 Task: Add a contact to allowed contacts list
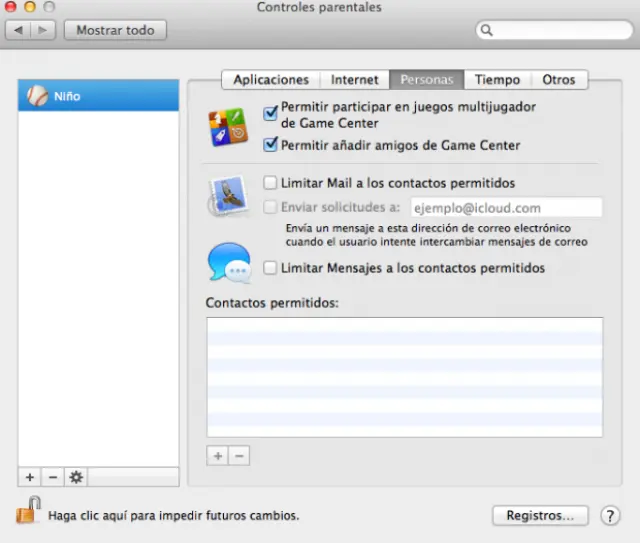pos(217,456)
